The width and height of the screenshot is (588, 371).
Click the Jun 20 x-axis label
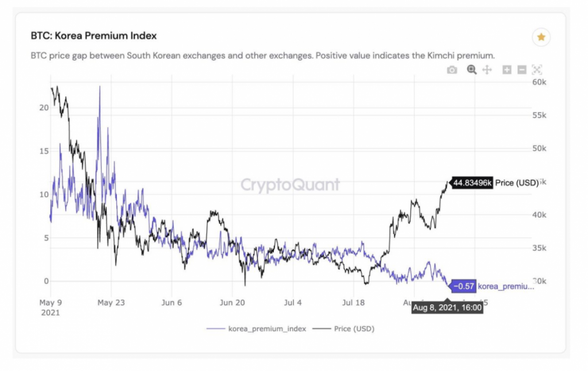(233, 302)
